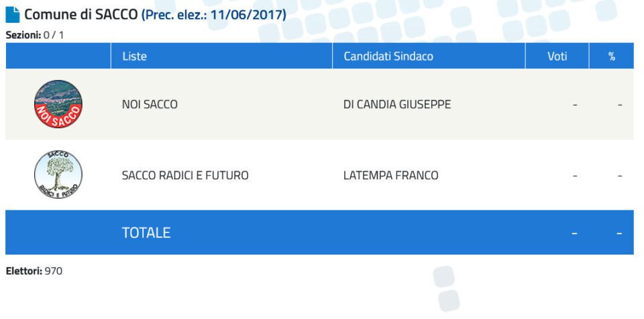Open the previous election date 11/06/2017 link
The height and width of the screenshot is (319, 644).
(x=213, y=15)
